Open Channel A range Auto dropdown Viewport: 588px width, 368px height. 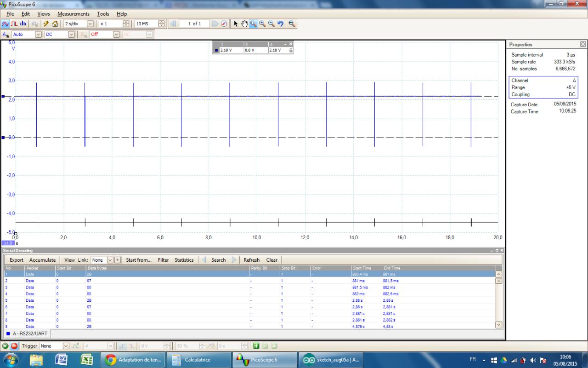point(38,34)
